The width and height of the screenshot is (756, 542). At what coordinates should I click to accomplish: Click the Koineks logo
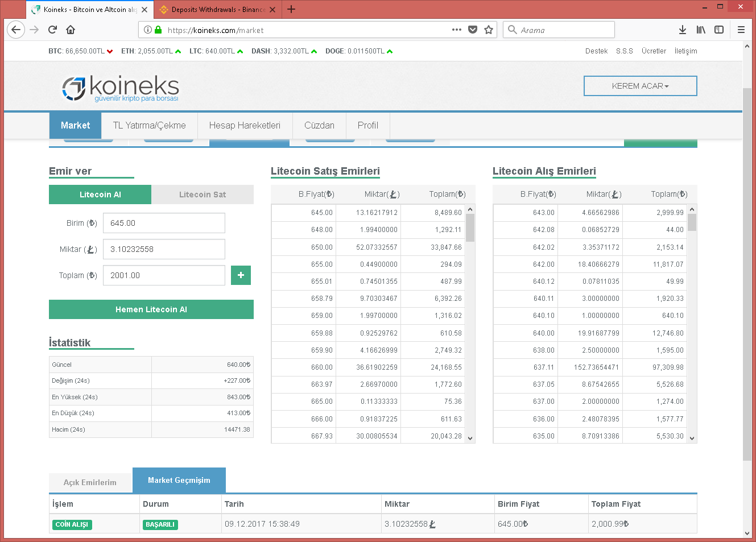coord(121,88)
